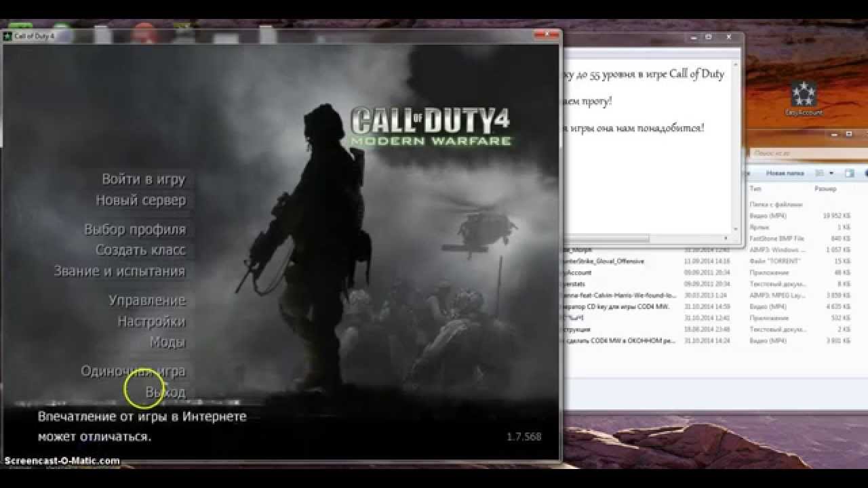Close the text document window
The width and height of the screenshot is (868, 488).
pyautogui.click(x=729, y=37)
